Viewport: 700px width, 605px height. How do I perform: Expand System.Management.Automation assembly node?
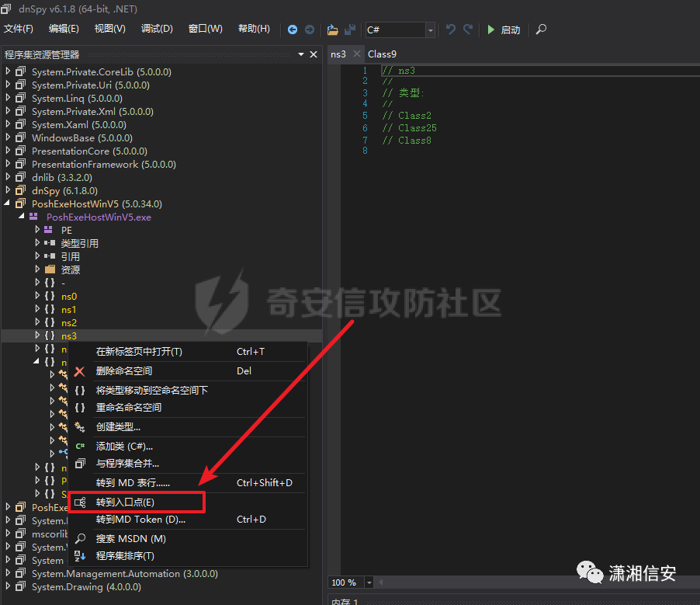tap(8, 573)
